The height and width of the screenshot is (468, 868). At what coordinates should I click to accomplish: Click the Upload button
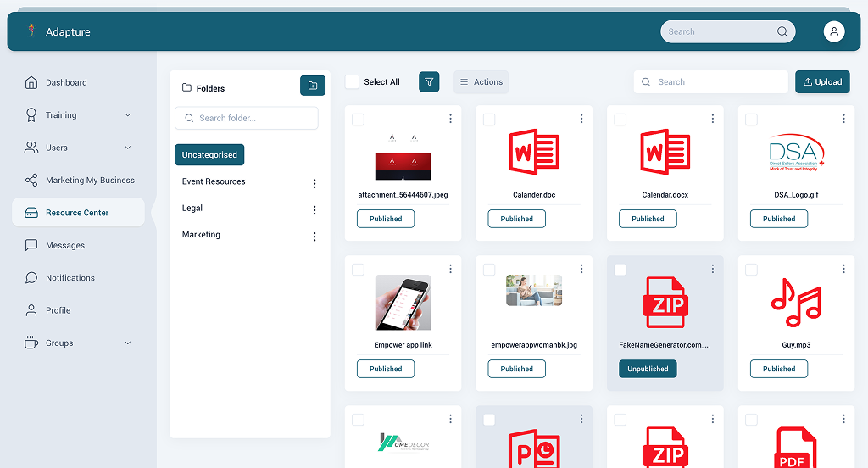[822, 82]
